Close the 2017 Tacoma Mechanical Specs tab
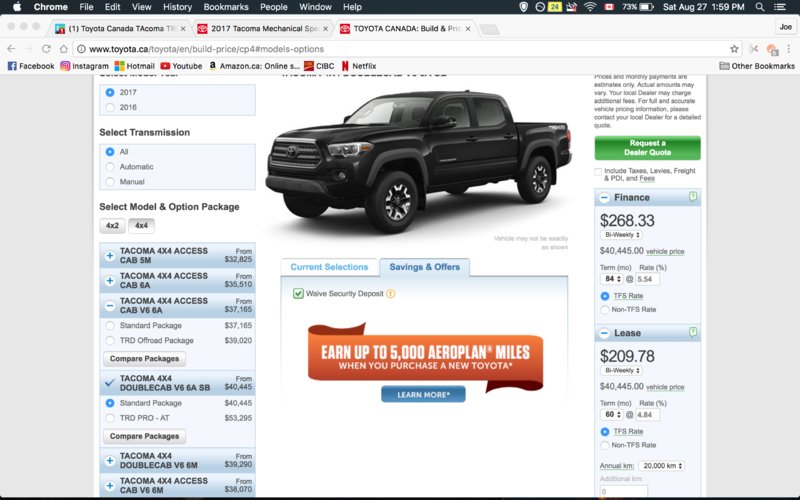Viewport: 800px width, 500px height. [326, 29]
